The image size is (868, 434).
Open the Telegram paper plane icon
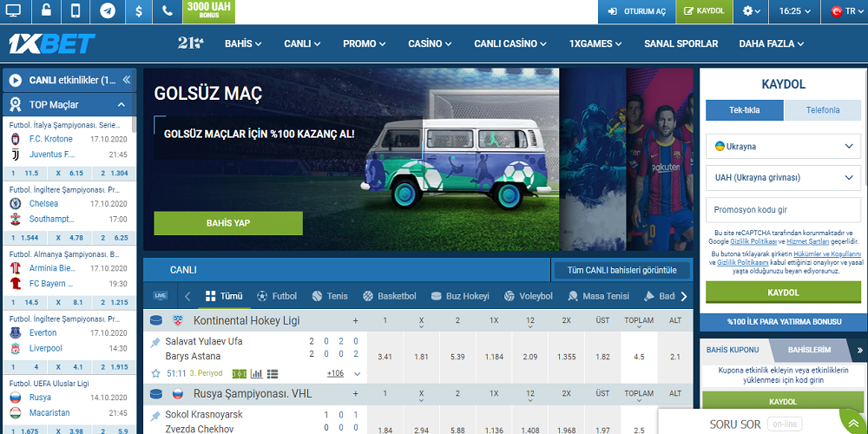(x=108, y=11)
